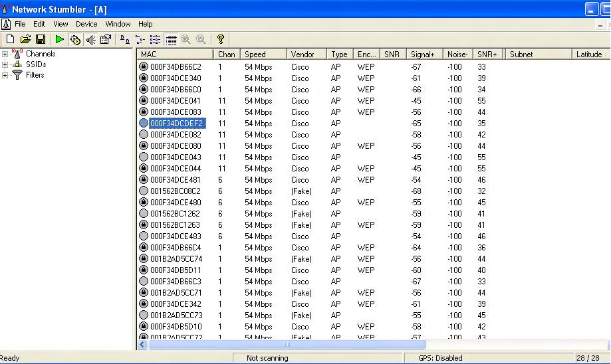Select MAC row 000F34DB5D10
This screenshot has height=364, width=611.
(176, 327)
